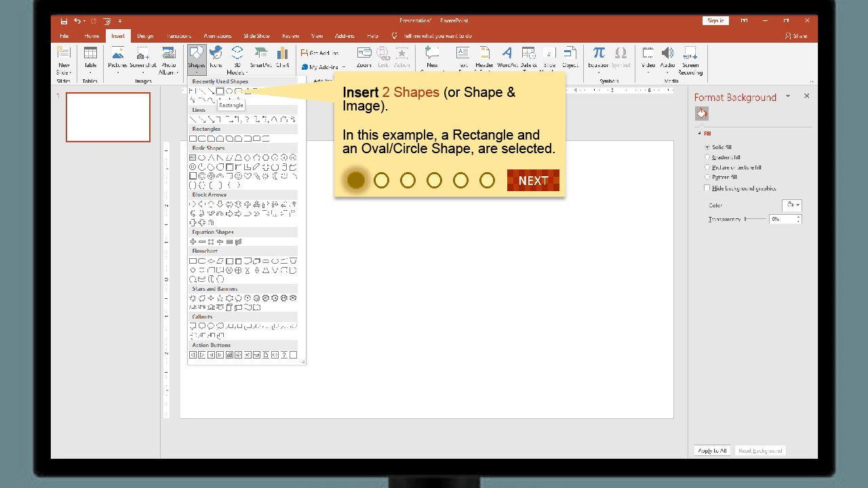This screenshot has height=488, width=868.
Task: Select the slide 1 thumbnail
Action: (x=108, y=117)
